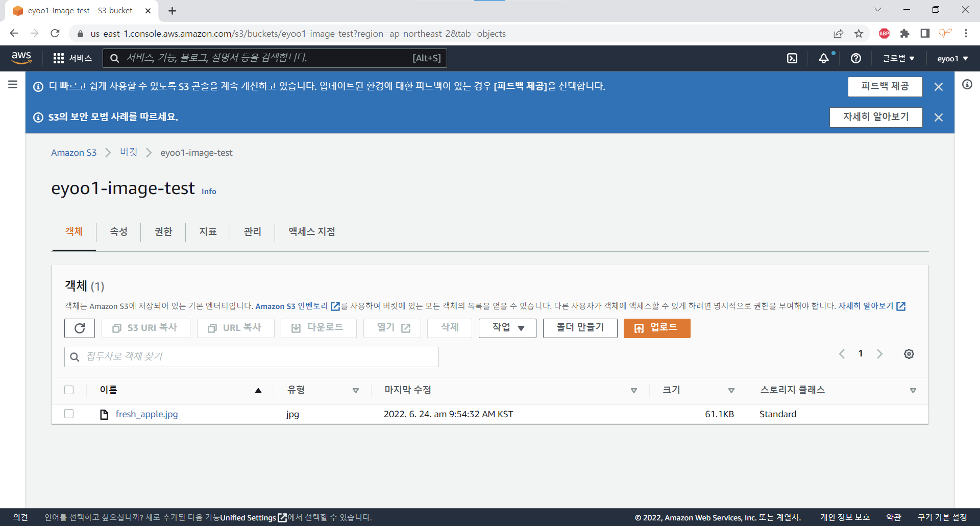The image size is (980, 526).
Task: Open the AdBlock Plus extension
Action: pyautogui.click(x=885, y=34)
